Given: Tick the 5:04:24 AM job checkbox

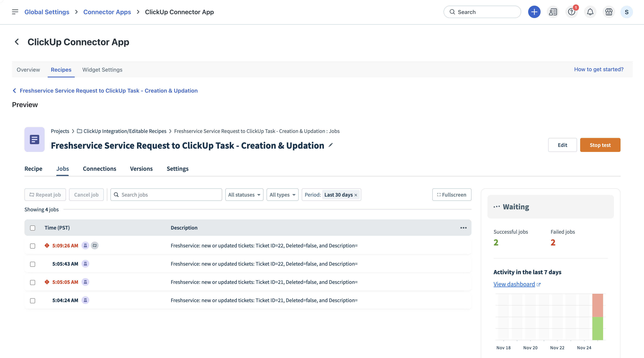Looking at the screenshot, I should pyautogui.click(x=32, y=301).
